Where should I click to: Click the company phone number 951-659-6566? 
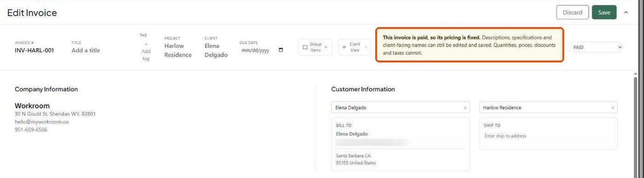click(31, 130)
